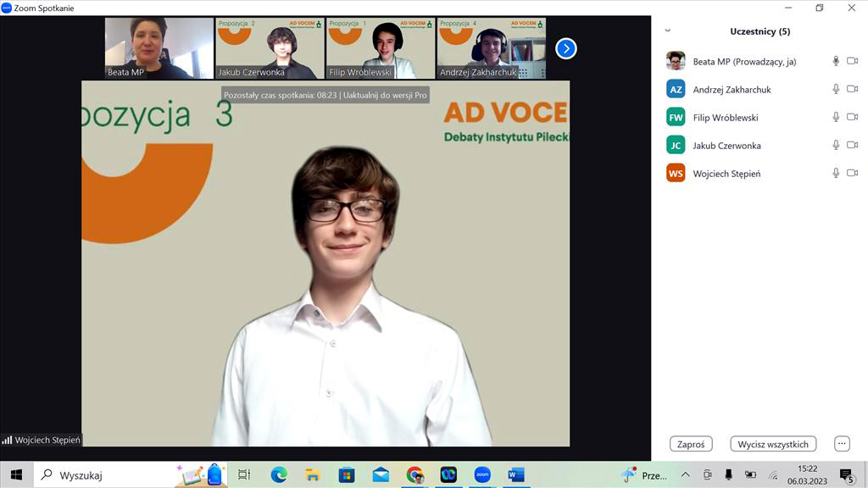Select Filip Wróblewski name in list

pos(726,118)
